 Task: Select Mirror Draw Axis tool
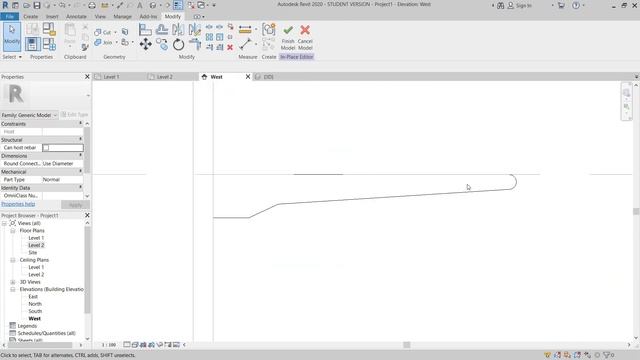(195, 29)
